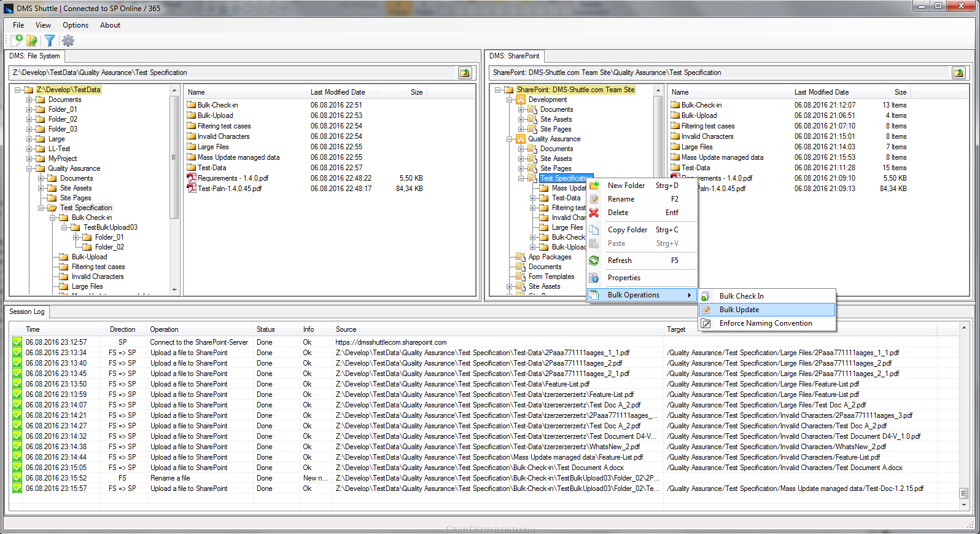This screenshot has width=980, height=534.
Task: Collapse TestBulkUpload03 node in File System tree
Action: [64, 227]
